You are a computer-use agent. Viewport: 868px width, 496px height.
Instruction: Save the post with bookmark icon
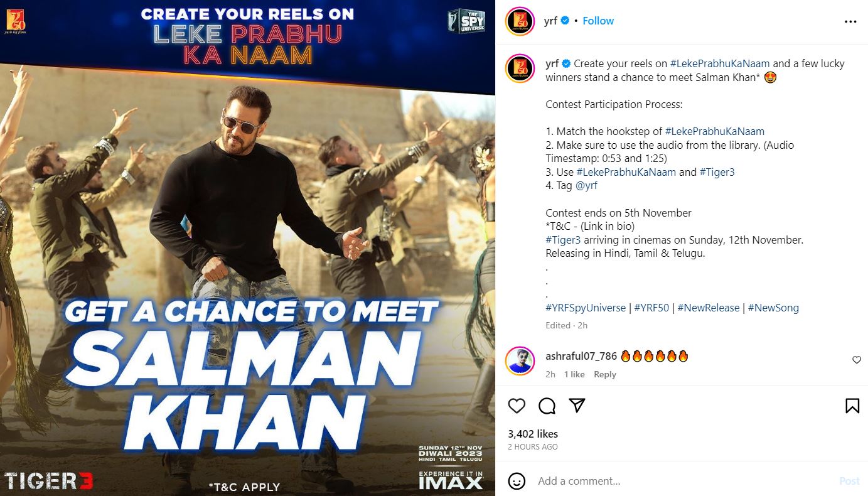pyautogui.click(x=852, y=406)
